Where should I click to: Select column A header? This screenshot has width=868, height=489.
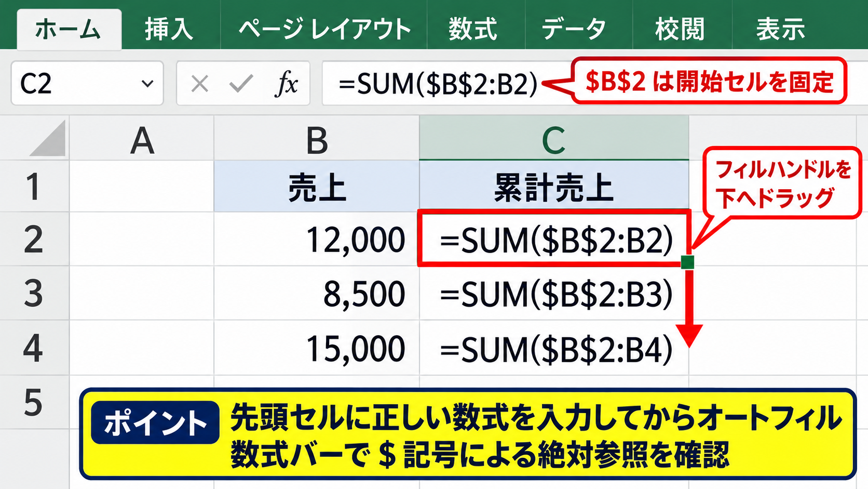pos(142,138)
